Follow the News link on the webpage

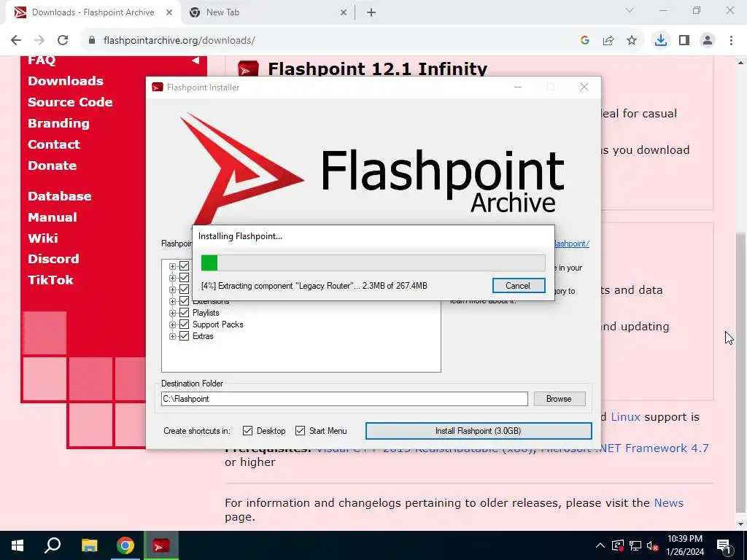coord(669,503)
